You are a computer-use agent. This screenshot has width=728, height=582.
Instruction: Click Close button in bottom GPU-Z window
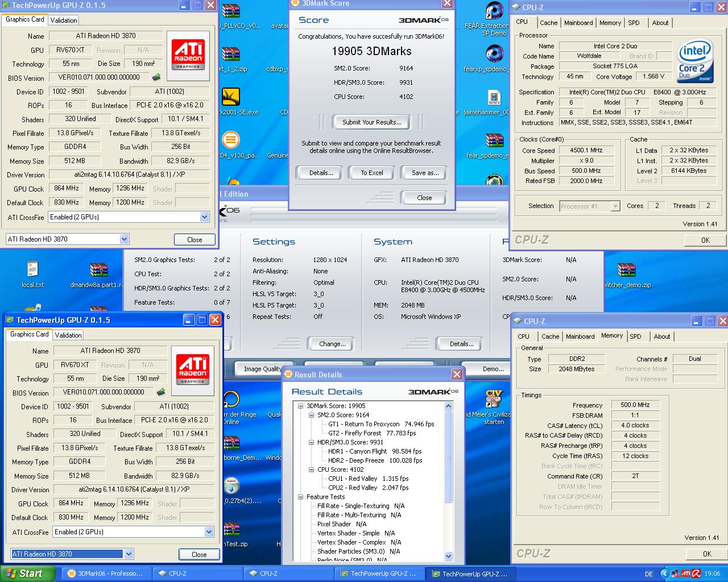pyautogui.click(x=199, y=554)
